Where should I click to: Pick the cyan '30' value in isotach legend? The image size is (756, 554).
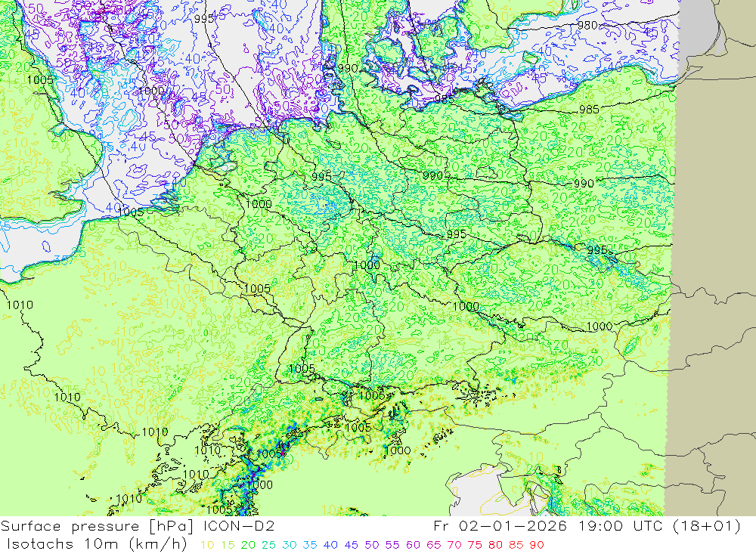290,546
